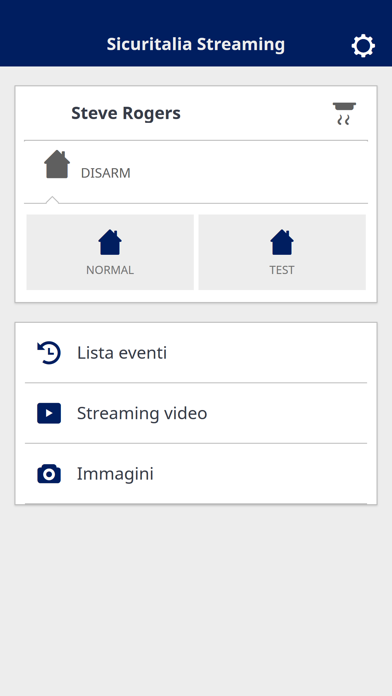Click the DISARM status label
The width and height of the screenshot is (392, 696).
click(106, 173)
